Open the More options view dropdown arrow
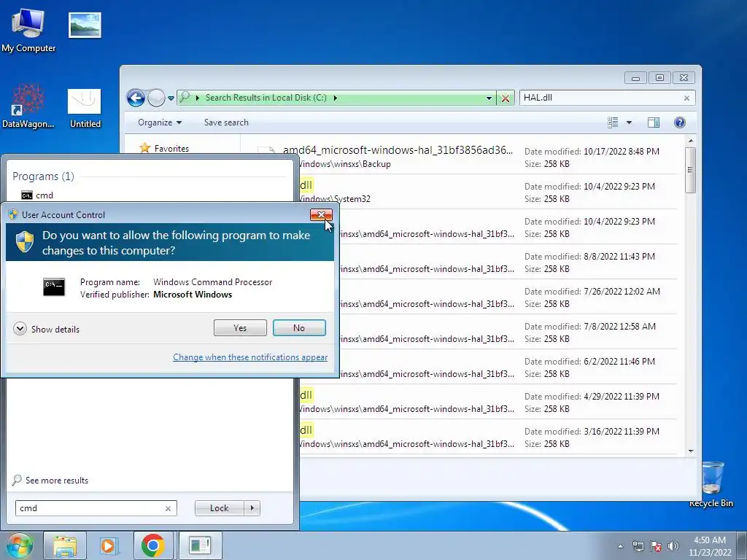747x560 pixels. 629,122
